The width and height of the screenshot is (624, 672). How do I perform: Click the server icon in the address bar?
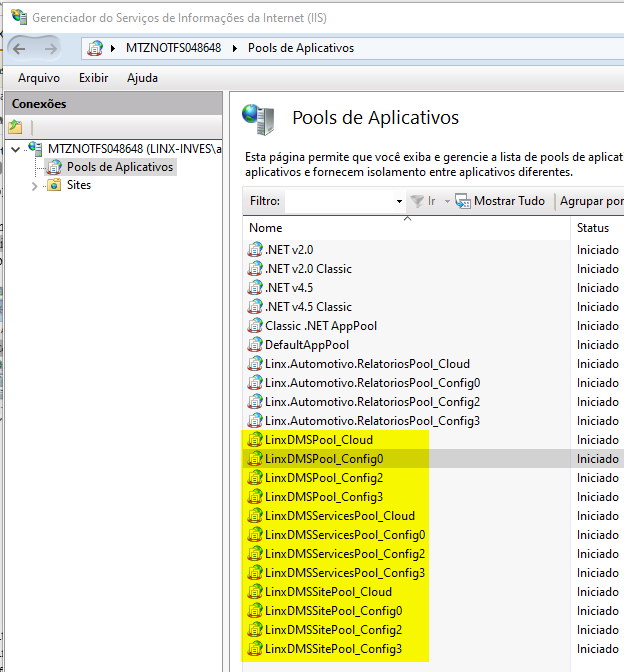95,48
